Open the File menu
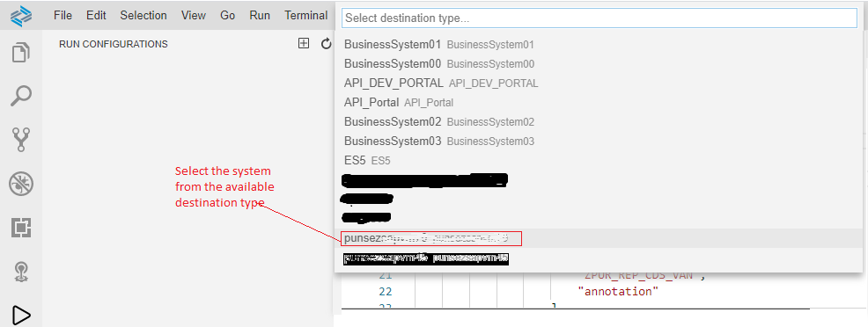This screenshot has width=868, height=327. pos(63,16)
